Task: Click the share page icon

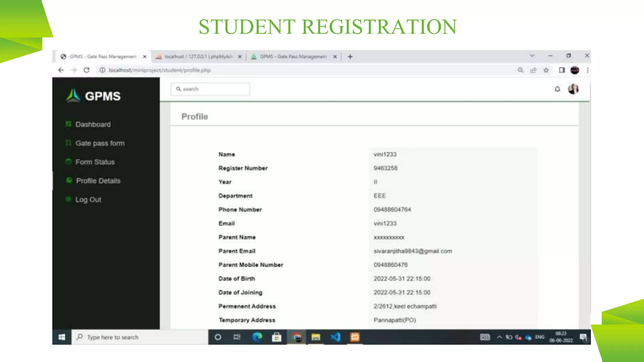Action: pos(533,70)
